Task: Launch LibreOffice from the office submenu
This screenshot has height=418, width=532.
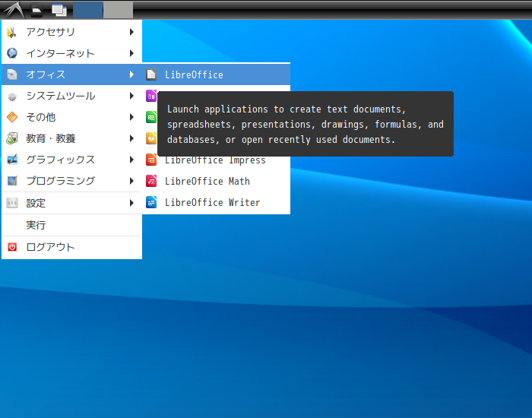Action: pos(194,74)
